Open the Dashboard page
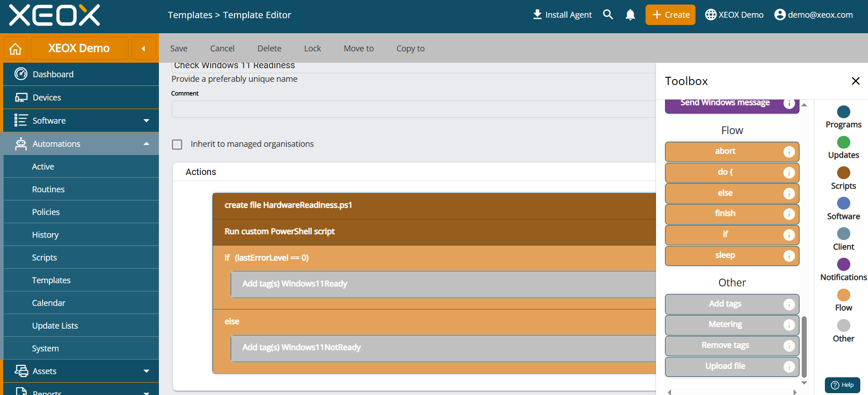 (x=81, y=74)
